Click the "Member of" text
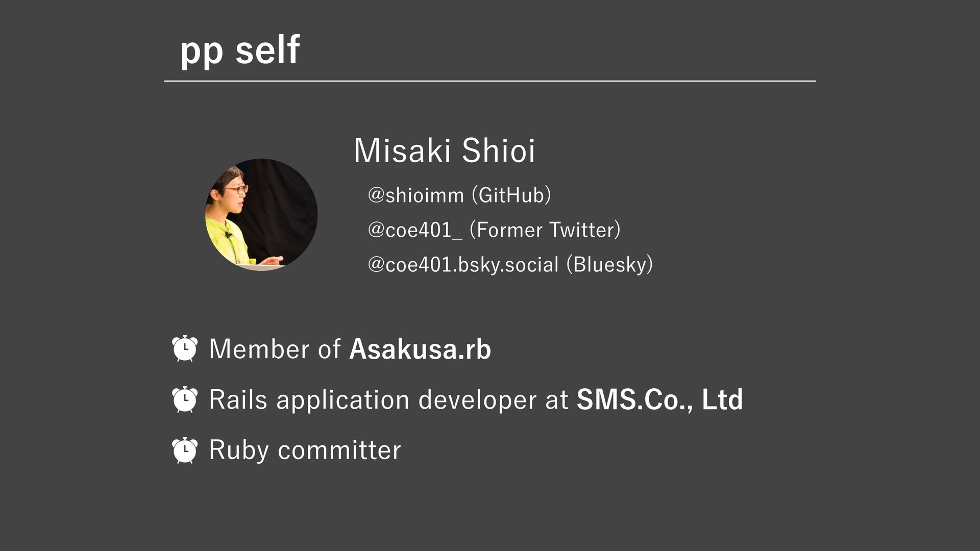Screen dimensions: 980x551 pyautogui.click(x=275, y=349)
